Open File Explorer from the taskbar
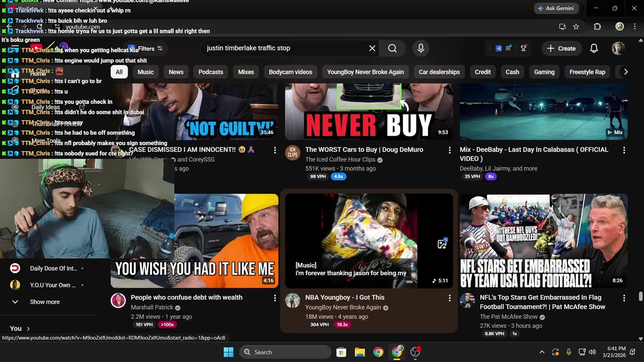The image size is (644, 362). point(360,352)
